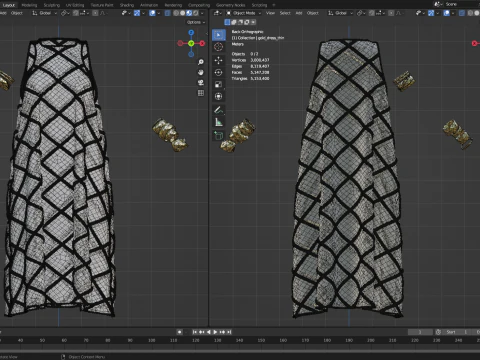The width and height of the screenshot is (480, 360).
Task: Open the Object menu in the right viewport
Action: (x=313, y=13)
